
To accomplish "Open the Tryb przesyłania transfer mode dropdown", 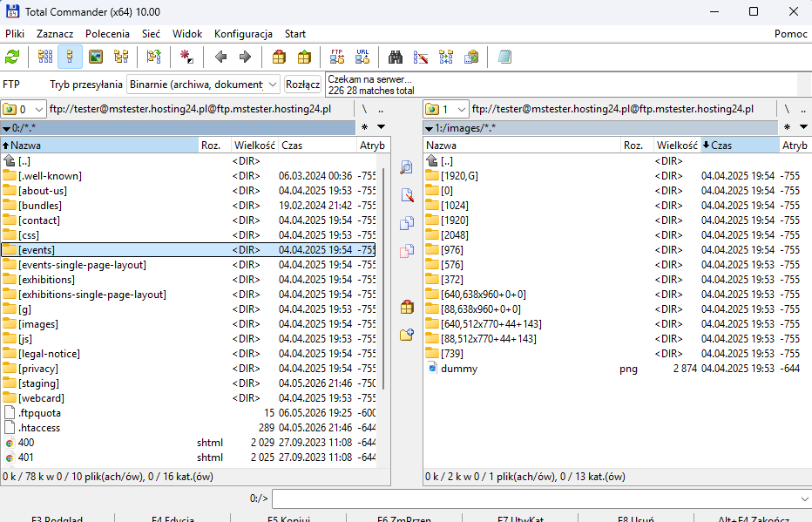I will 204,85.
